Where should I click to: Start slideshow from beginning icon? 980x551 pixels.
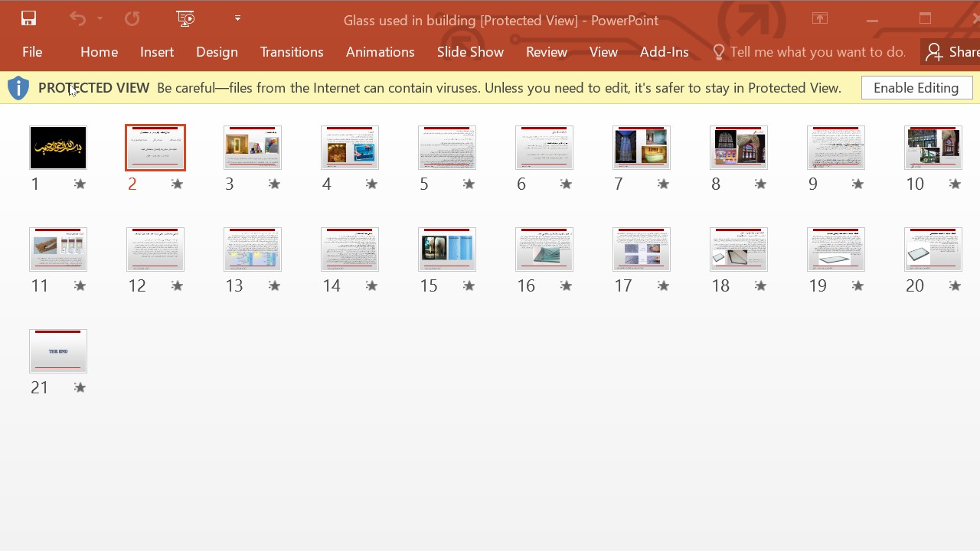click(185, 18)
